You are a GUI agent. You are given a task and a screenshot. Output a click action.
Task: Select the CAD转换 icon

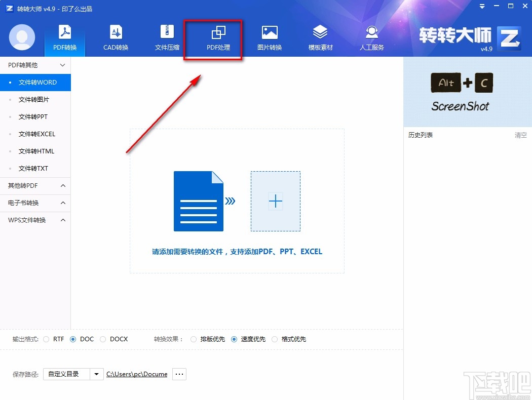tap(116, 32)
